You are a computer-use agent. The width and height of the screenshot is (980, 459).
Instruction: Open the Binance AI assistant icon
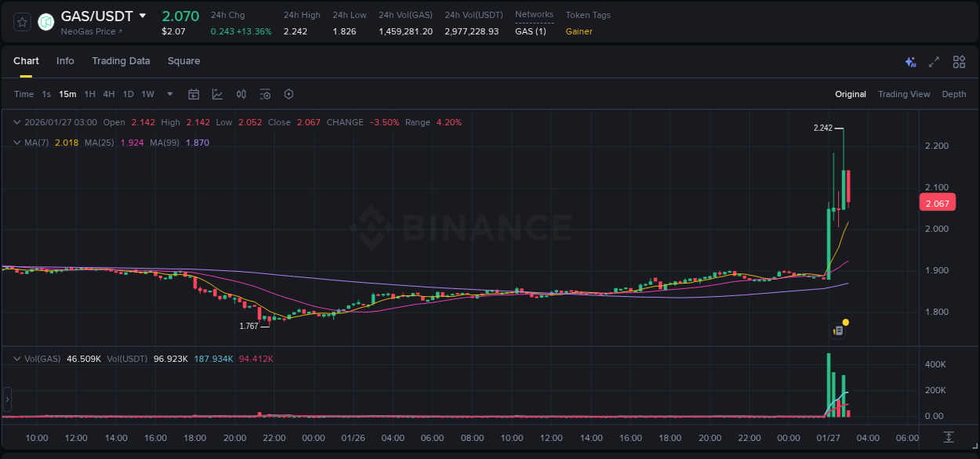[x=910, y=61]
